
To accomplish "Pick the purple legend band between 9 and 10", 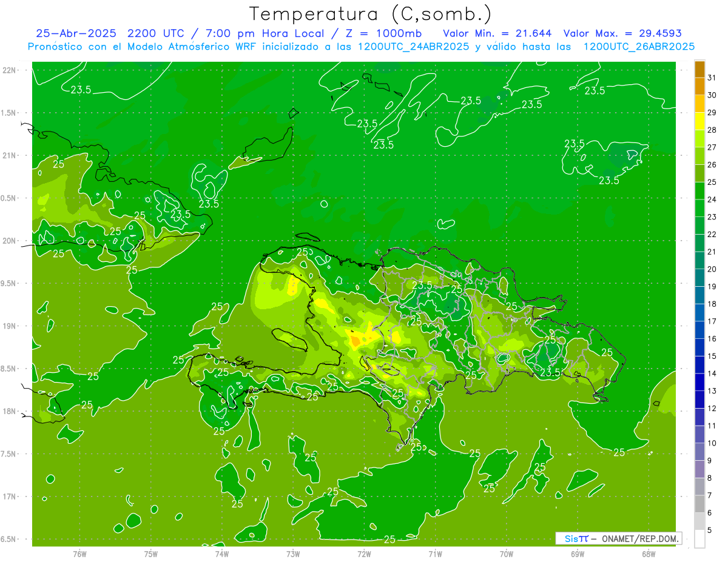I will pyautogui.click(x=699, y=452).
